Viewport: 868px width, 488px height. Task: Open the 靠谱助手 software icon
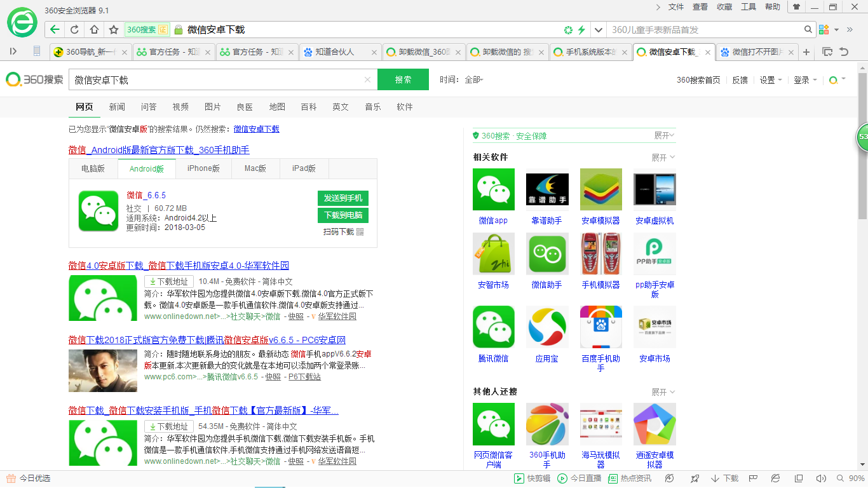[x=547, y=189]
